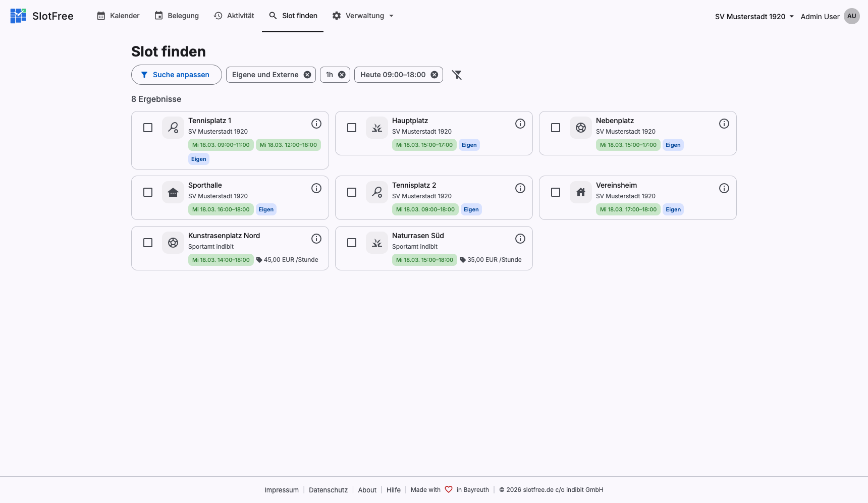Switch to the Belegung tab

[x=177, y=16]
